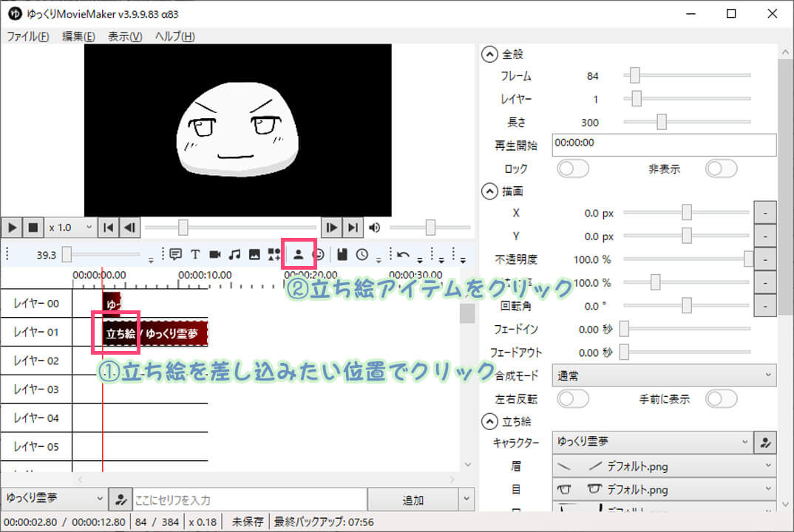794x532 pixels.
Task: Open character settings beside the ゆっくり霊夢 property dropdown
Action: pyautogui.click(x=765, y=443)
